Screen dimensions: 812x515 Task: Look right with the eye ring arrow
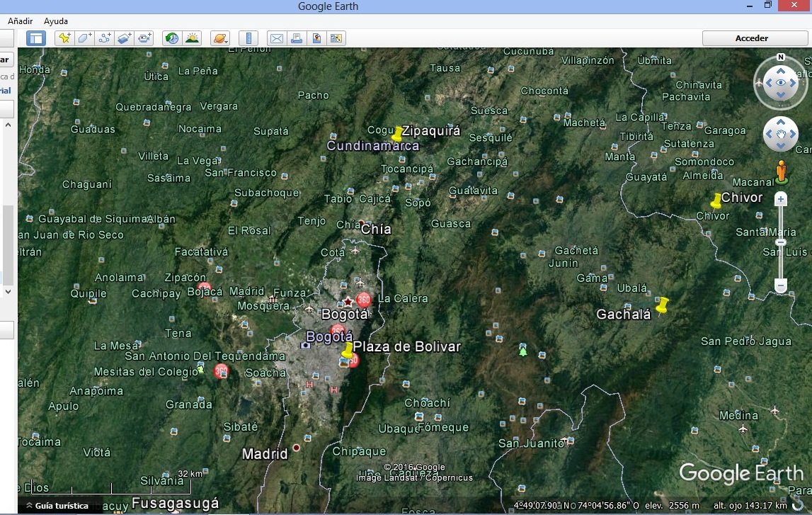(x=793, y=83)
